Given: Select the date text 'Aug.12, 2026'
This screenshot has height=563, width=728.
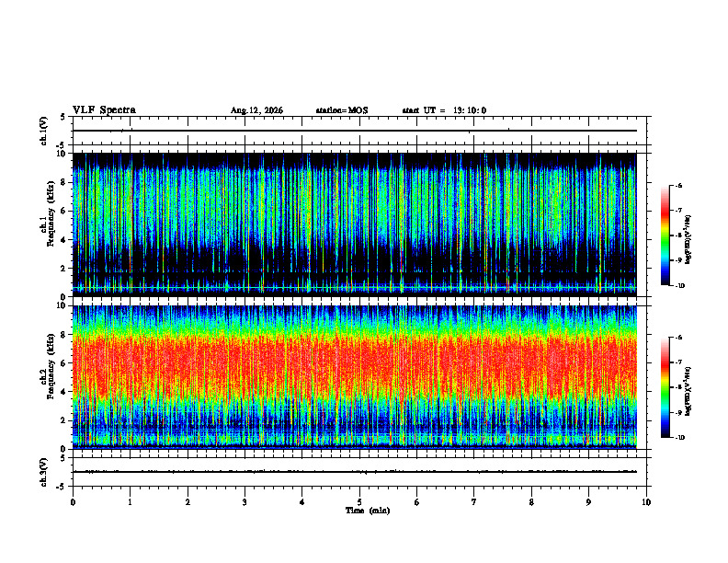Looking at the screenshot, I should (256, 110).
